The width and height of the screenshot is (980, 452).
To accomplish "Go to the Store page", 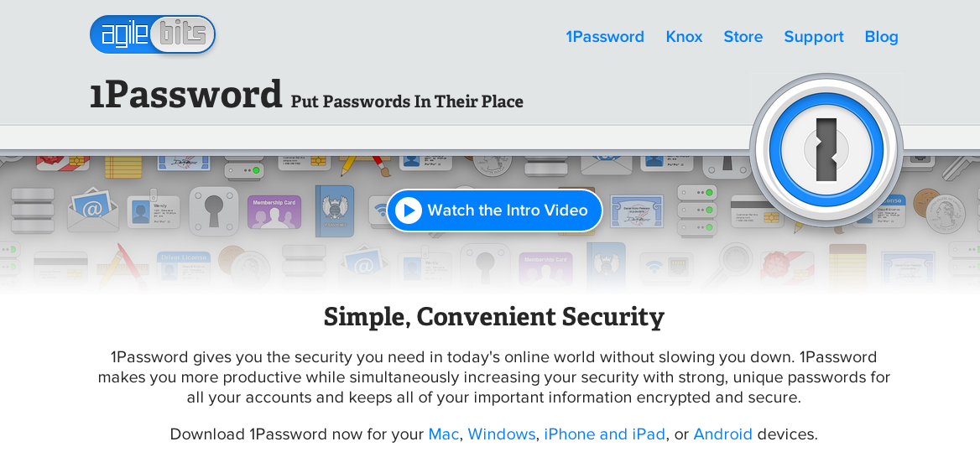I will pos(743,37).
